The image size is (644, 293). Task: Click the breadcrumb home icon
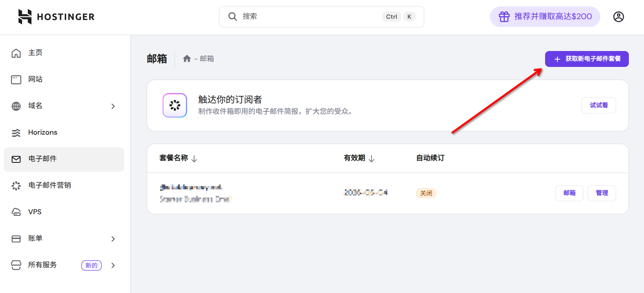click(187, 59)
